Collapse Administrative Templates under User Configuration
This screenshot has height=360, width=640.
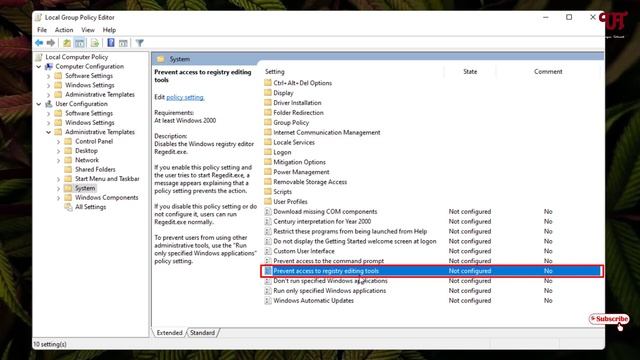click(x=49, y=132)
